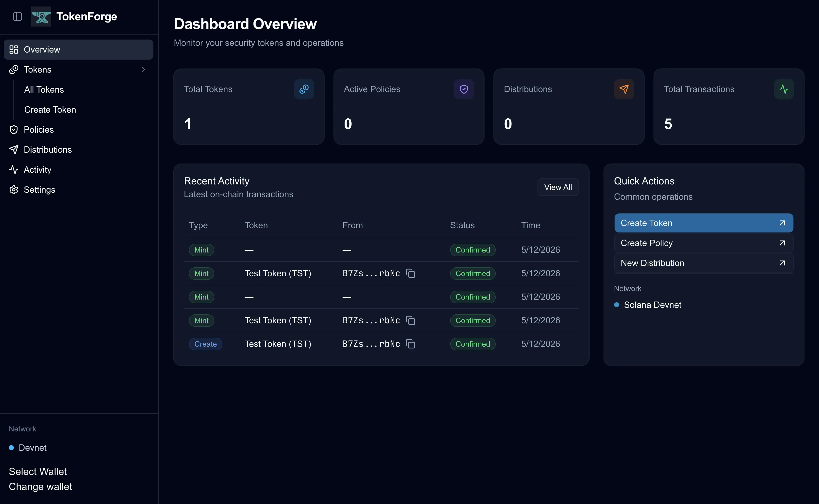Click the Create Policy quick action
Viewport: 819px width, 504px height.
704,243
